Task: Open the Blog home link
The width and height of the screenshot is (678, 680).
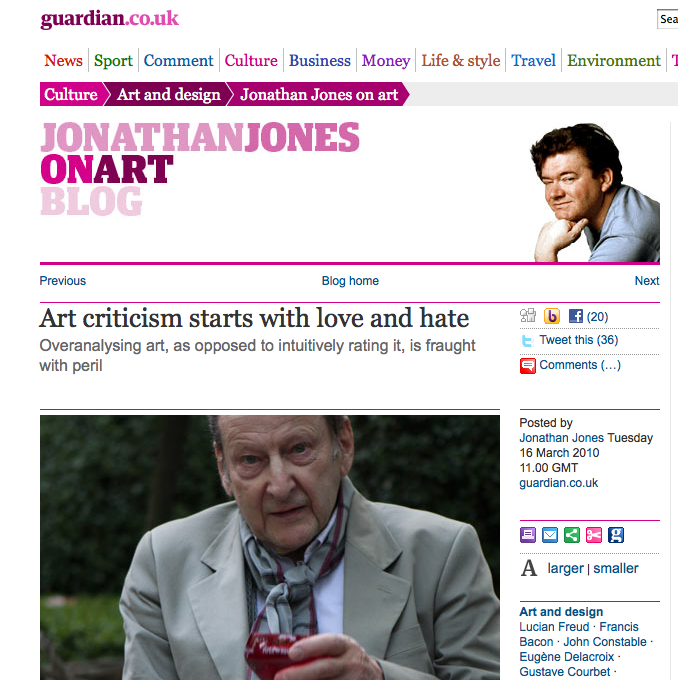Action: click(350, 281)
